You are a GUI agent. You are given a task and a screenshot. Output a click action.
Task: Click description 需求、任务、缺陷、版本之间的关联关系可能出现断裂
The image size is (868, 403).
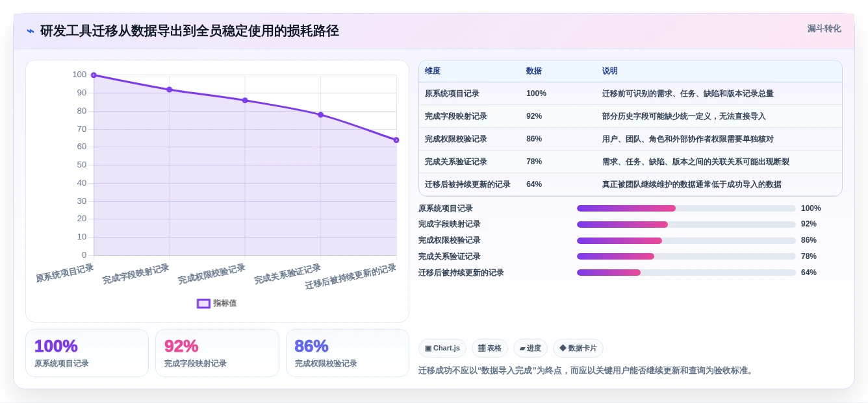point(696,162)
